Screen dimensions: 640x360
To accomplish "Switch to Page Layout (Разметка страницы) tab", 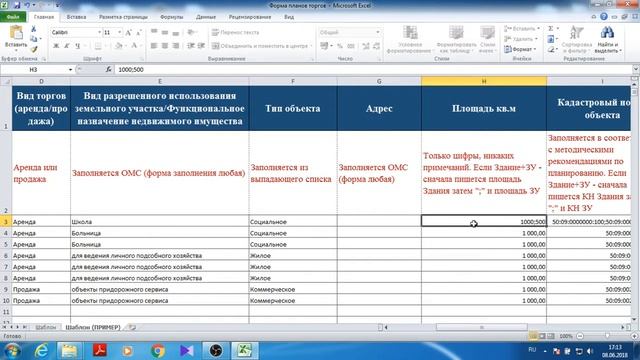I will pyautogui.click(x=123, y=17).
